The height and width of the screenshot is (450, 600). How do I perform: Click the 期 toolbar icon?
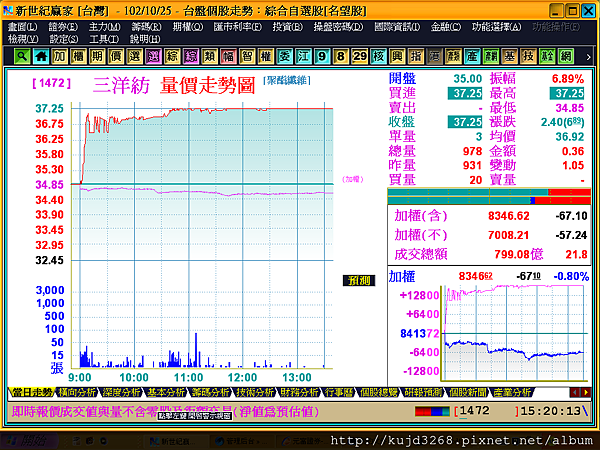point(97,57)
